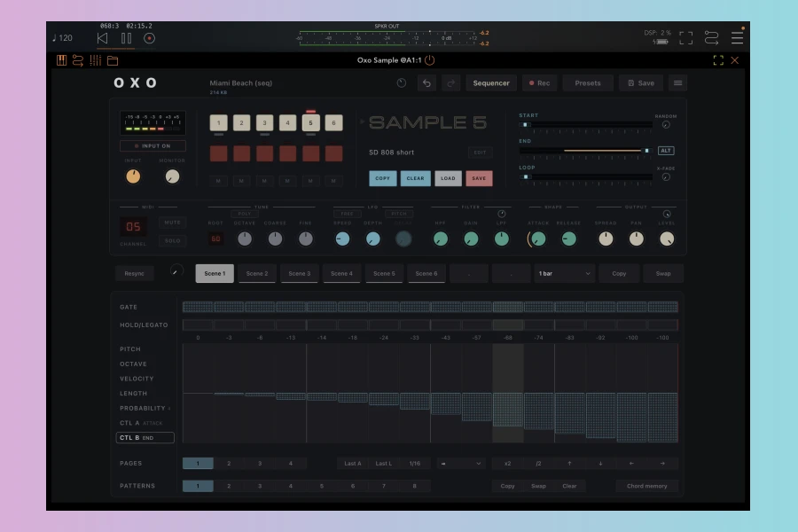Screen dimensions: 798x532
Task: Select the PITCH sequencer lane
Action: 130,349
